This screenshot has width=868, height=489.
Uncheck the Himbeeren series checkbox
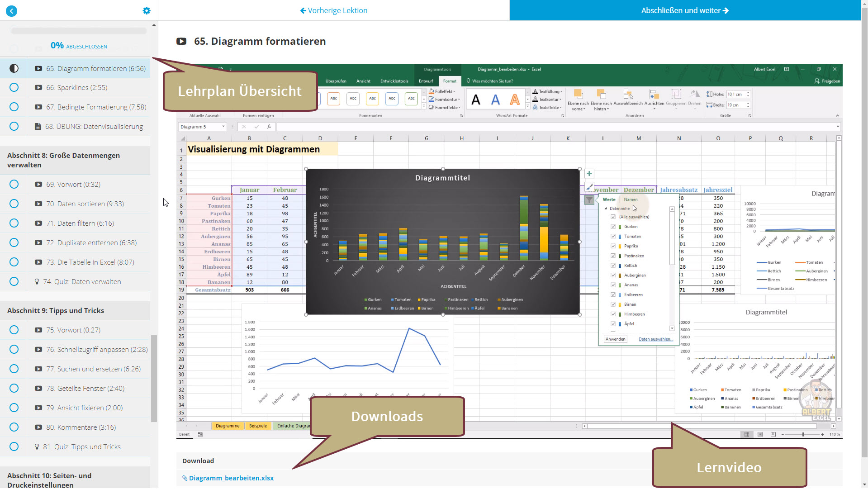coord(613,314)
